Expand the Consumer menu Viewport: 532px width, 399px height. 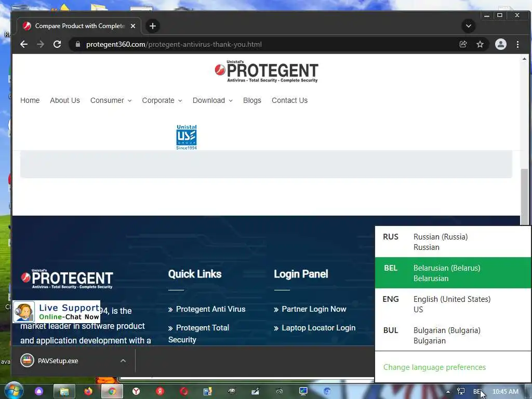(x=111, y=100)
